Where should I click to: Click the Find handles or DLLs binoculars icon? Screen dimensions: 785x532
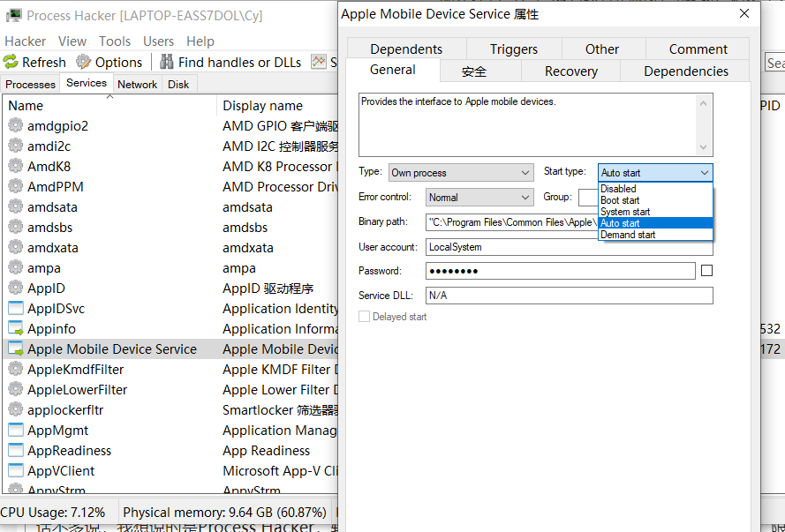(x=167, y=62)
